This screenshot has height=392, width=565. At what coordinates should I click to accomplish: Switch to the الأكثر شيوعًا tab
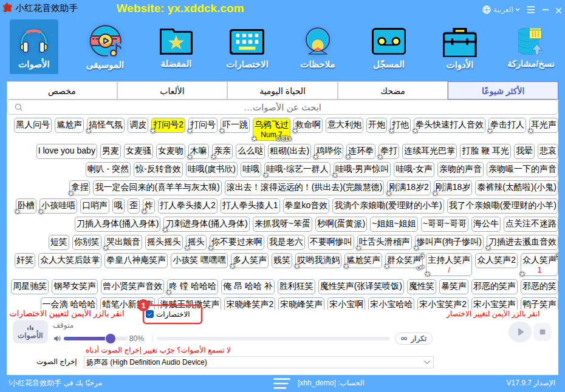(502, 90)
